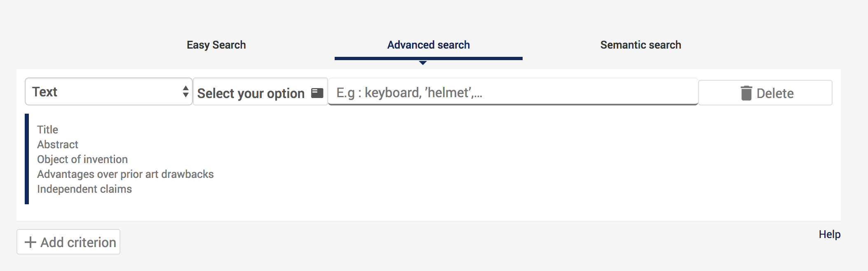
Task: Focus the keyword search input field
Action: click(512, 93)
